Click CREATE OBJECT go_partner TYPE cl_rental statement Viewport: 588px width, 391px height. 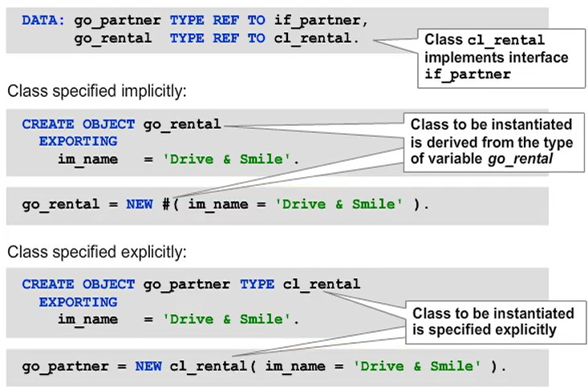click(191, 284)
